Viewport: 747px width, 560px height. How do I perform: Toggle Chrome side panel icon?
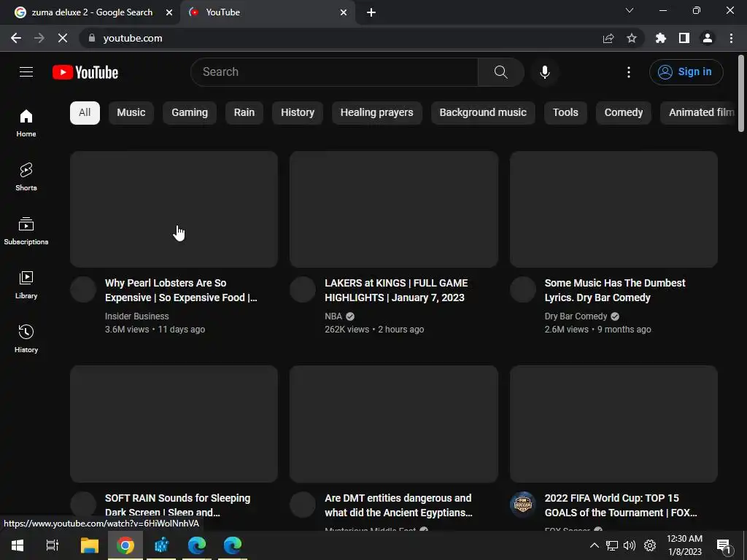[684, 38]
